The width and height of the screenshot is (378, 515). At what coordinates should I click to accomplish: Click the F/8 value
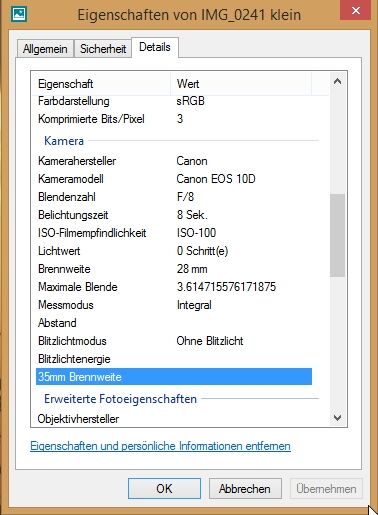(185, 197)
